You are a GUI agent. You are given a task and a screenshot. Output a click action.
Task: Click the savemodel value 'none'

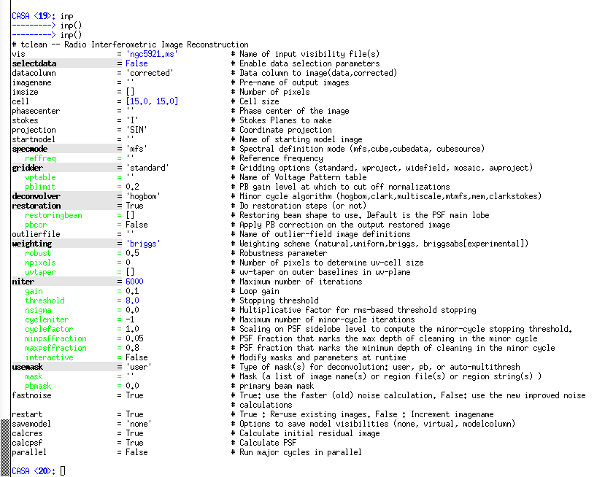(139, 424)
